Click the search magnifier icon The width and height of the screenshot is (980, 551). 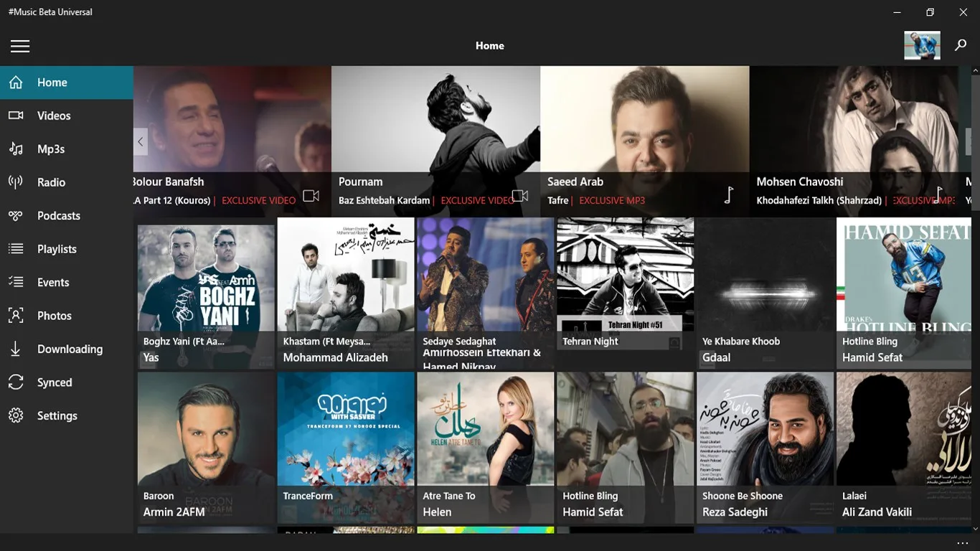(961, 45)
